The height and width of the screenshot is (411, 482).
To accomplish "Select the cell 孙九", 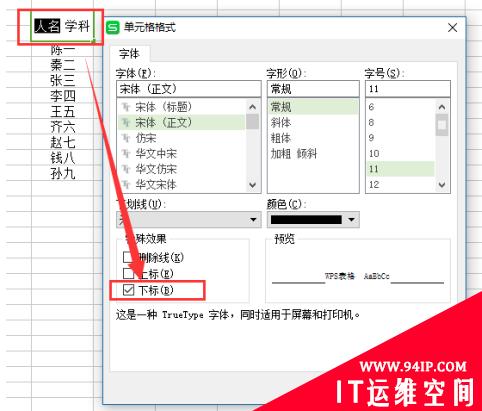I will tap(63, 173).
